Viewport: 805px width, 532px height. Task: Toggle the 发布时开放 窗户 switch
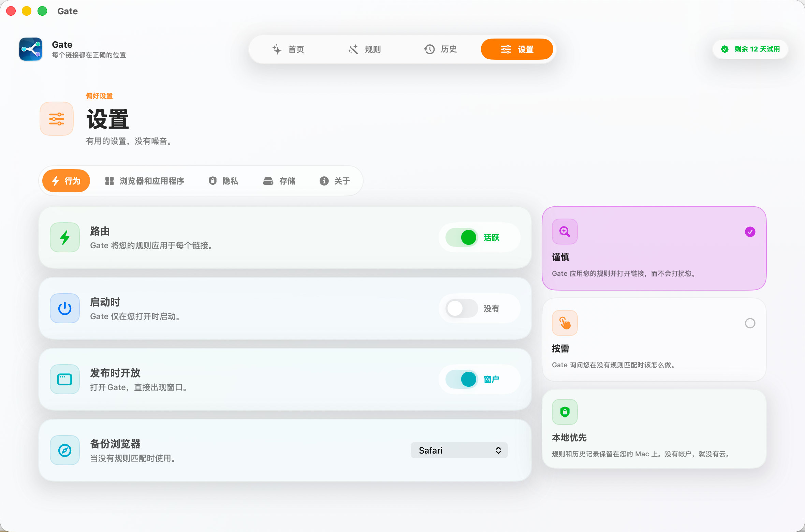(x=462, y=379)
